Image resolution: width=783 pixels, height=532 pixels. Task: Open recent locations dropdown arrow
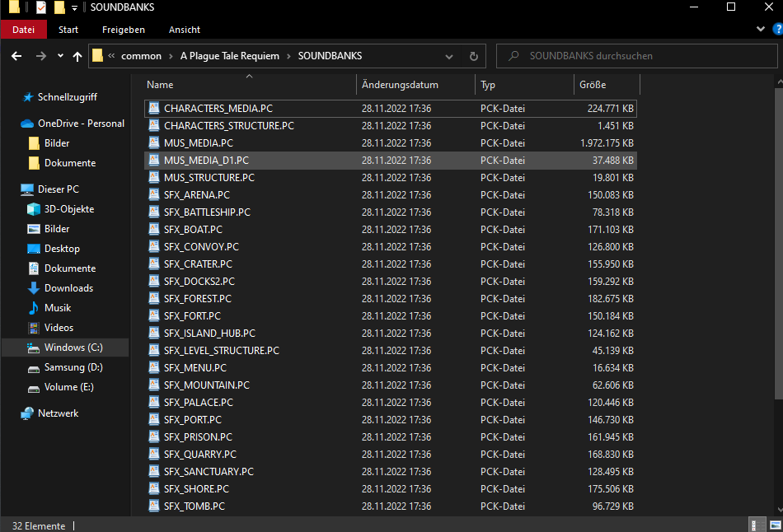[60, 56]
